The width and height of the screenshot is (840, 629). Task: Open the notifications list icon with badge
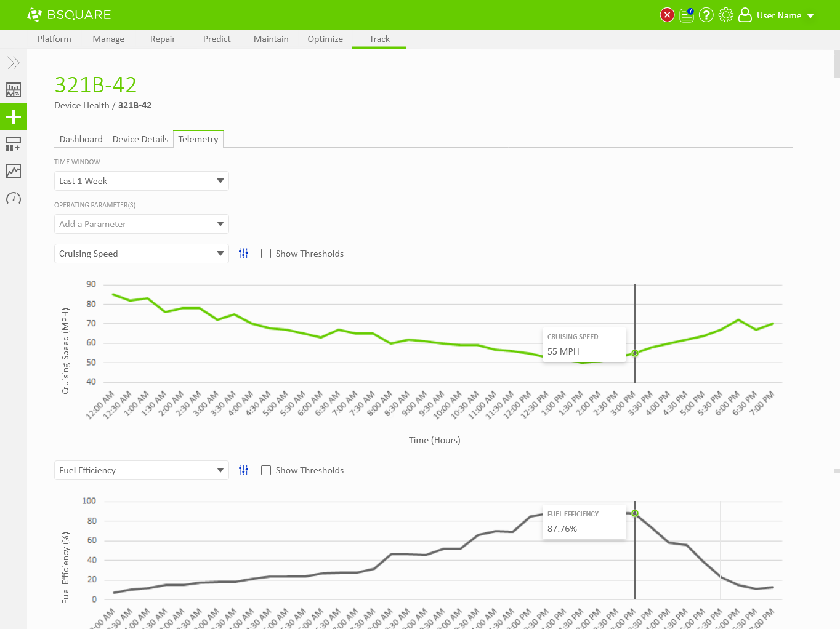click(687, 15)
